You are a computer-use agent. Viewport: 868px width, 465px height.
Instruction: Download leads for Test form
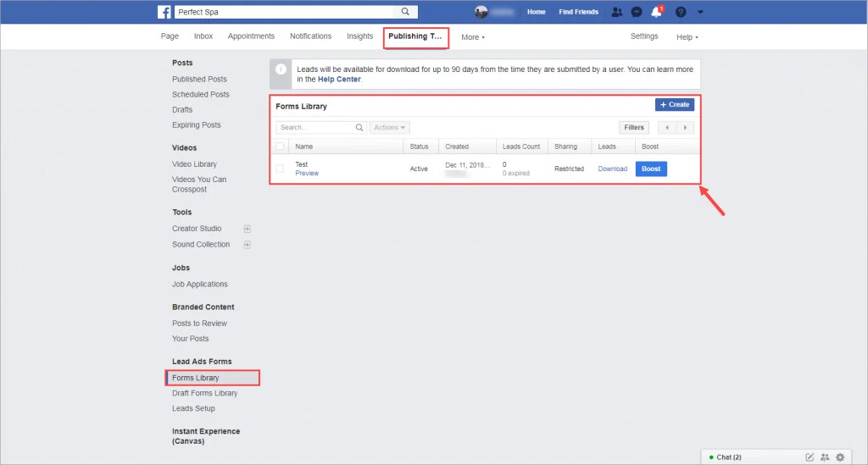[612, 169]
